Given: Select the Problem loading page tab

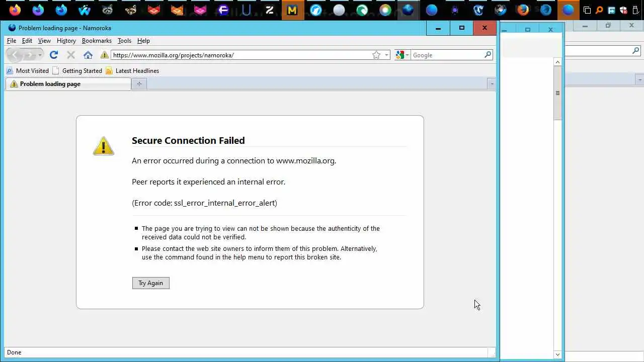Looking at the screenshot, I should [68, 84].
